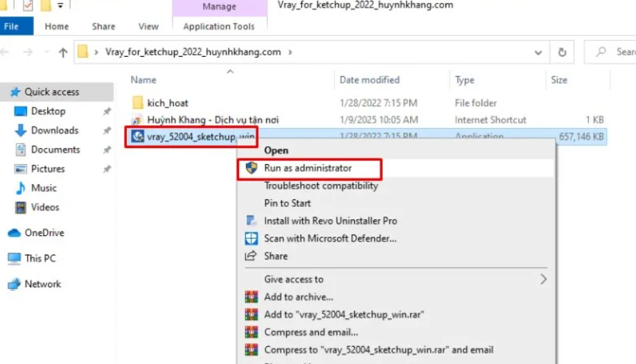
Task: Click the up-arrow navigation button
Action: click(x=63, y=52)
